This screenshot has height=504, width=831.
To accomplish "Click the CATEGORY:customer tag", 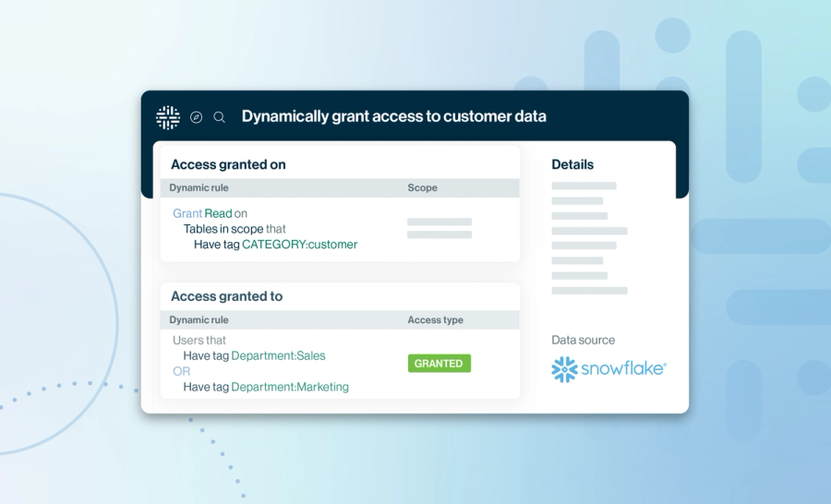I will (x=299, y=245).
